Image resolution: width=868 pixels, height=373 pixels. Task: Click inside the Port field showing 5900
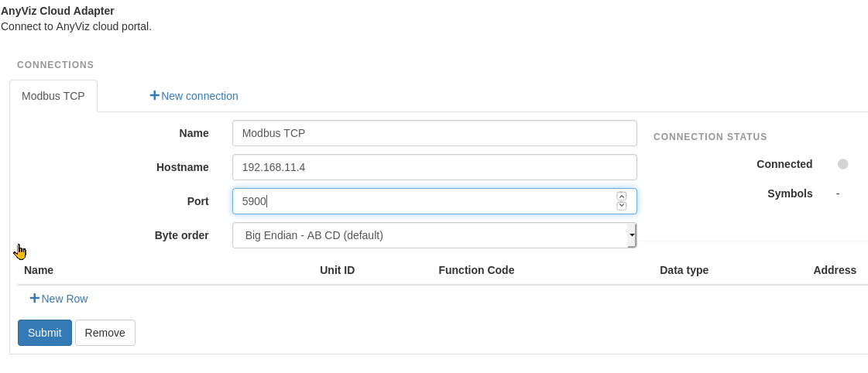click(x=424, y=201)
